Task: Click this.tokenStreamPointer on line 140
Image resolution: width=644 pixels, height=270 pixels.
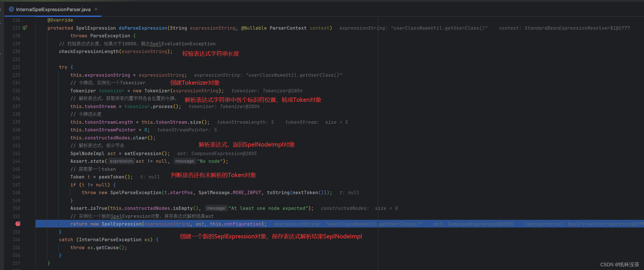Action: 103,130
